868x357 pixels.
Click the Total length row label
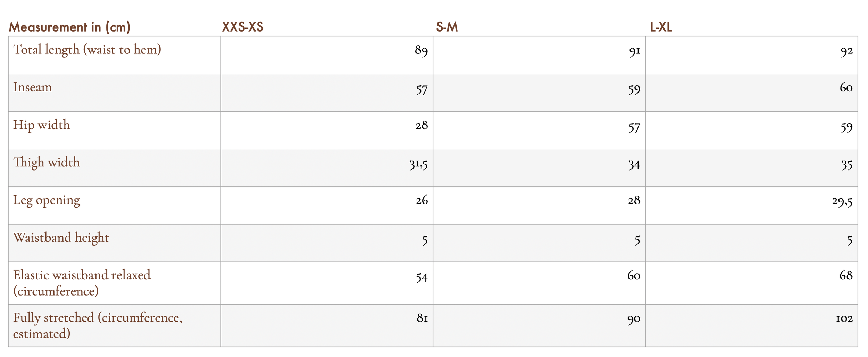87,50
